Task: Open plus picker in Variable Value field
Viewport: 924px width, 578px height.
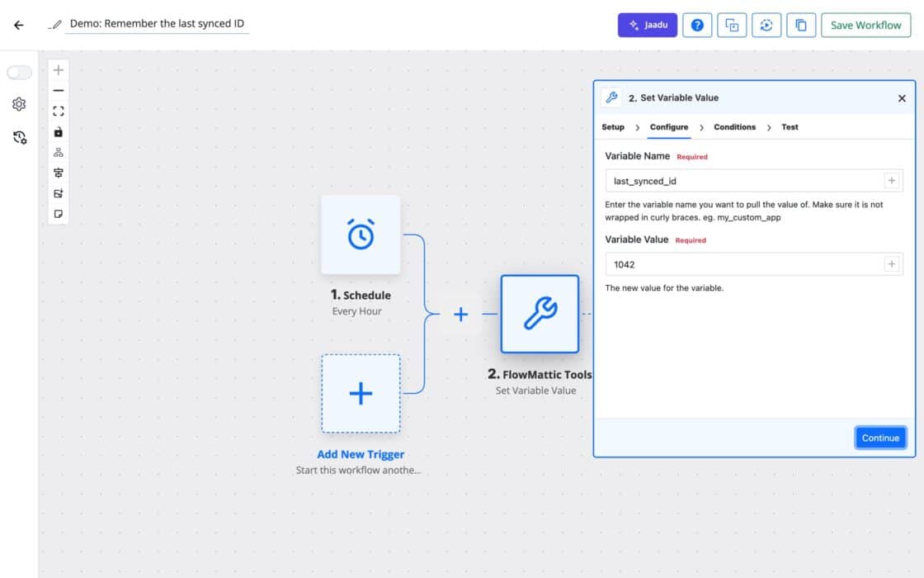Action: pyautogui.click(x=892, y=264)
